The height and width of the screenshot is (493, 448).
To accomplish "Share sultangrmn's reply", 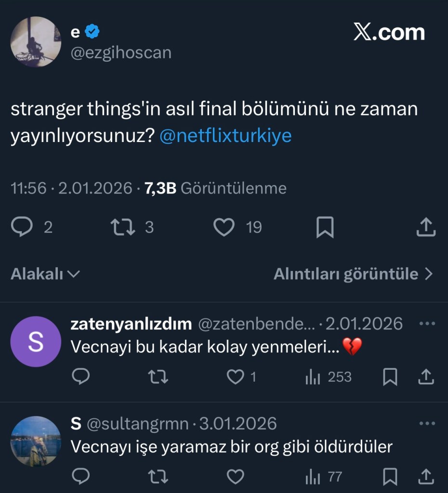I will pyautogui.click(x=426, y=477).
